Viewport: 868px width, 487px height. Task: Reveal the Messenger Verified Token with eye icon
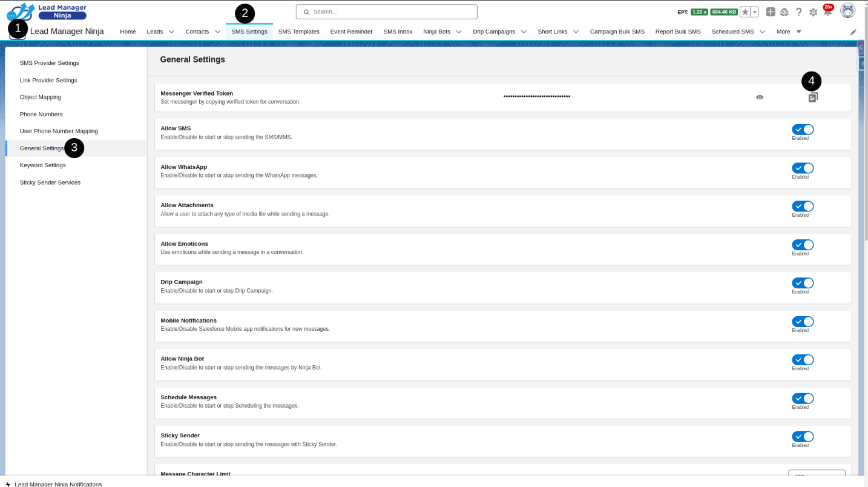click(760, 97)
